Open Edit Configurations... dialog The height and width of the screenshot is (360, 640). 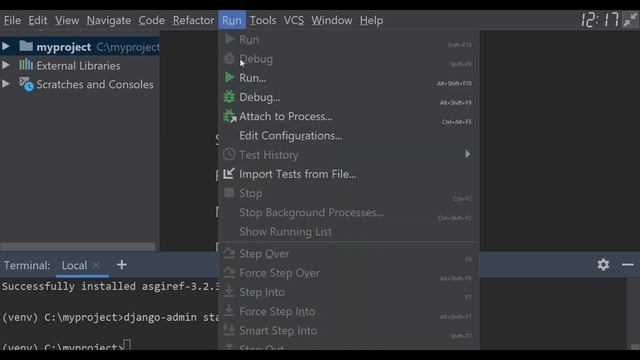click(349, 136)
